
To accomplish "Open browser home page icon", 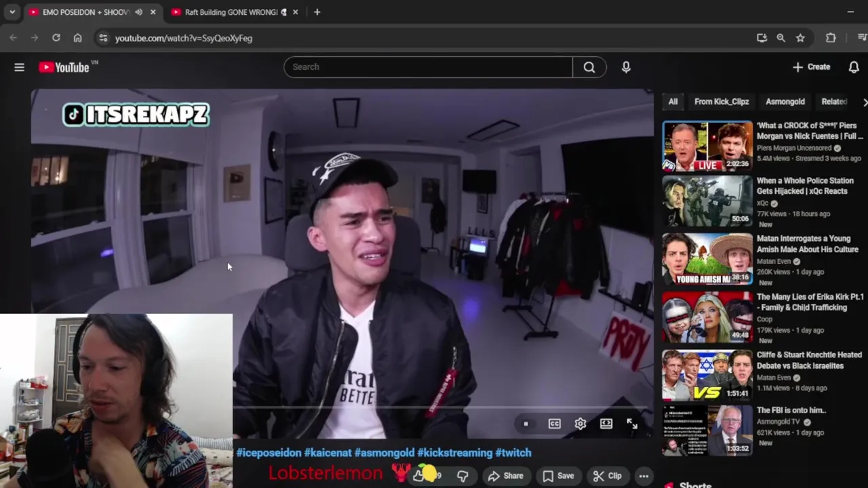I will (x=78, y=38).
